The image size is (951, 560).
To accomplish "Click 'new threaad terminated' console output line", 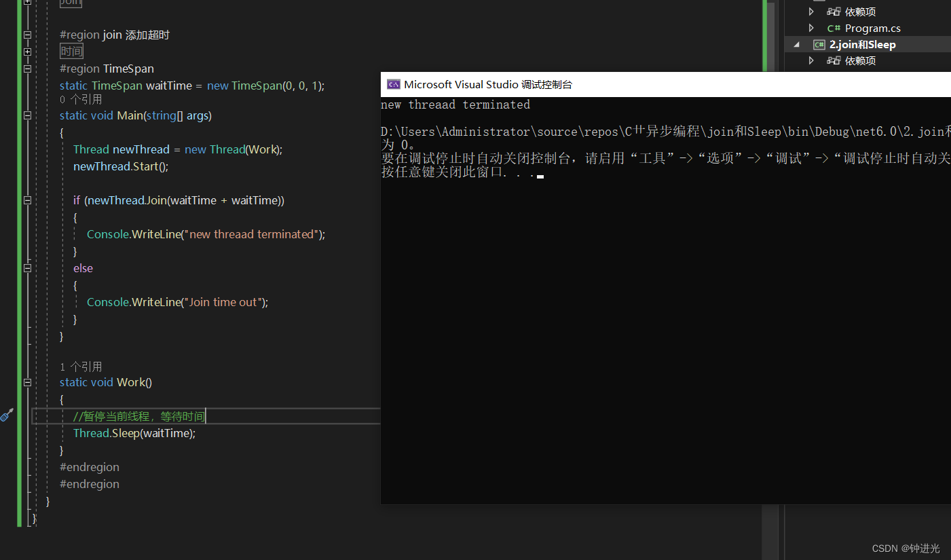I will (x=455, y=105).
